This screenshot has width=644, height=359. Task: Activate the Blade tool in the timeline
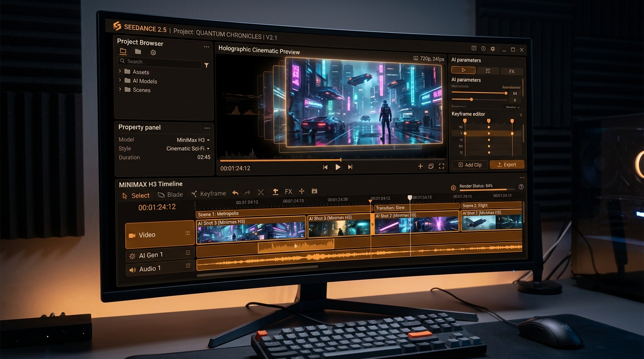click(170, 195)
